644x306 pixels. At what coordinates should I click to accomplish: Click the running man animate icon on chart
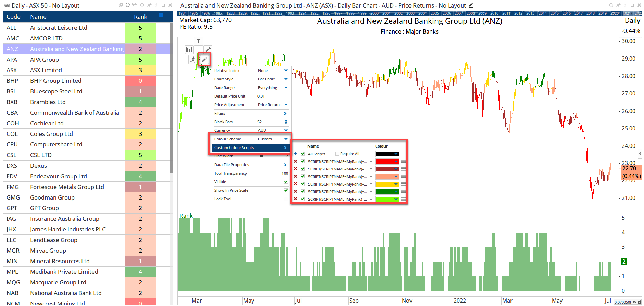(x=193, y=60)
